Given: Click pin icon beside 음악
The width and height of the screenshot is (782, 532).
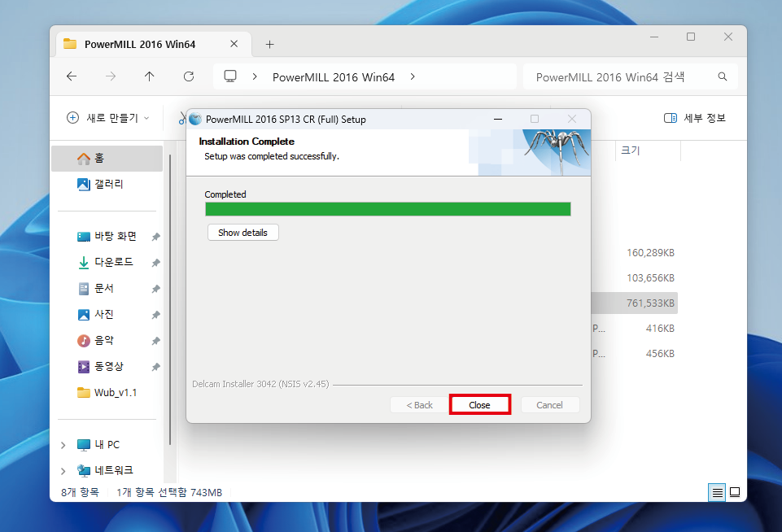Looking at the screenshot, I should (x=155, y=341).
